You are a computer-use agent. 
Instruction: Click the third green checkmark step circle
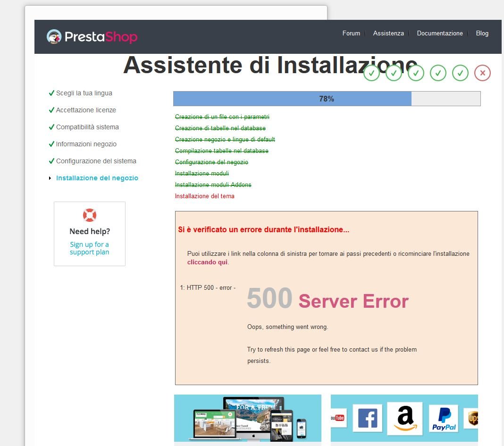click(x=416, y=73)
